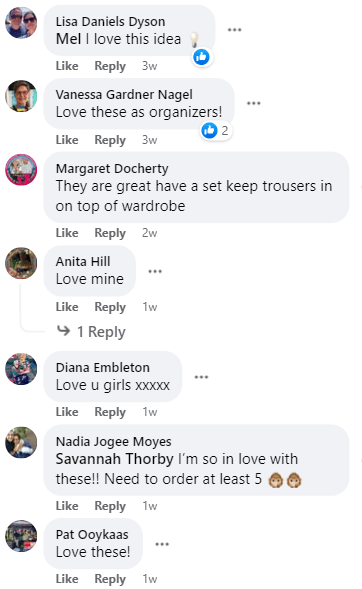
Task: Show the 2 likes on Vanessa's comment
Action: [216, 131]
